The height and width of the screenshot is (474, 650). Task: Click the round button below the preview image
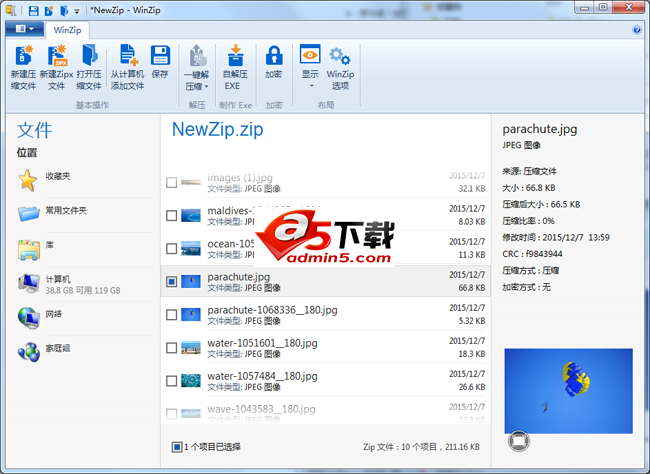(x=519, y=440)
